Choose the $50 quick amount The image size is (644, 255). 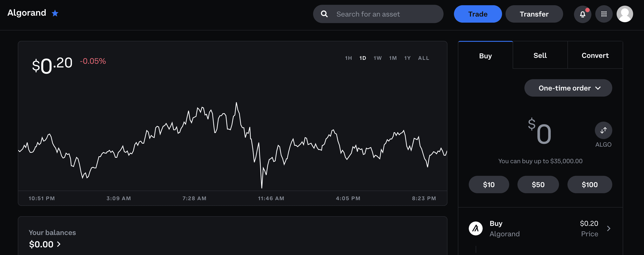click(x=538, y=185)
